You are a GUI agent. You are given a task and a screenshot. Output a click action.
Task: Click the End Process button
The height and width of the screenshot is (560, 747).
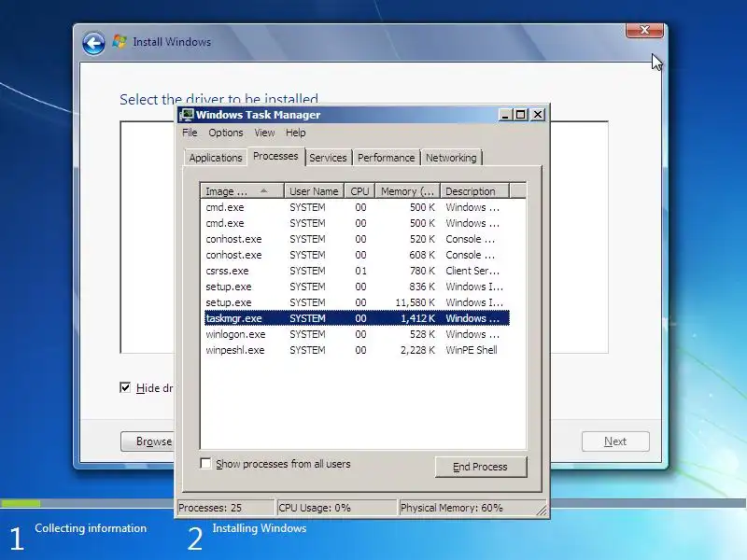pos(481,467)
